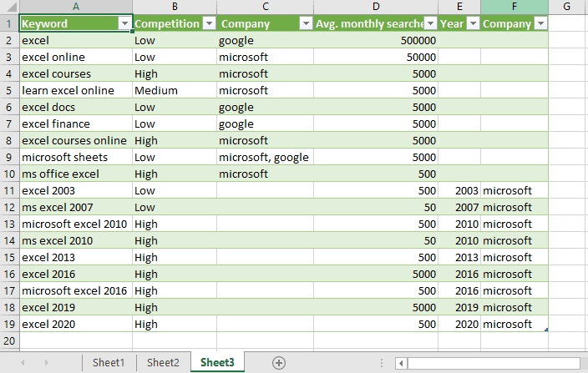Open filter dropdown for Company in column C
The image size is (588, 373).
306,23
